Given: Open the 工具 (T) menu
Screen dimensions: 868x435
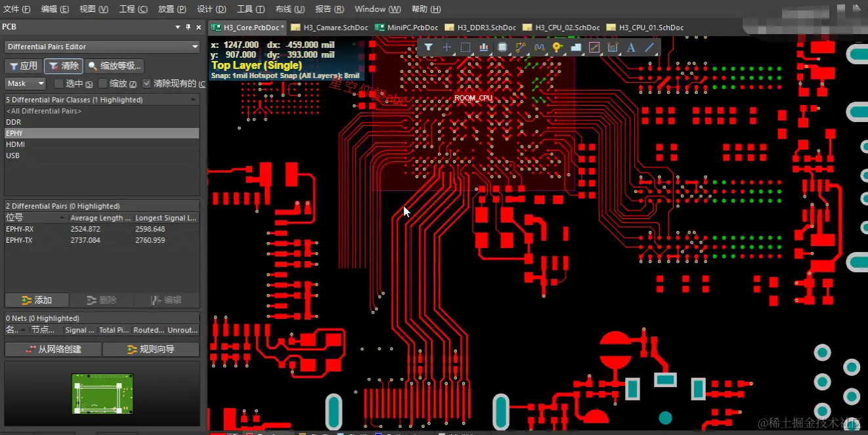Looking at the screenshot, I should coord(251,9).
